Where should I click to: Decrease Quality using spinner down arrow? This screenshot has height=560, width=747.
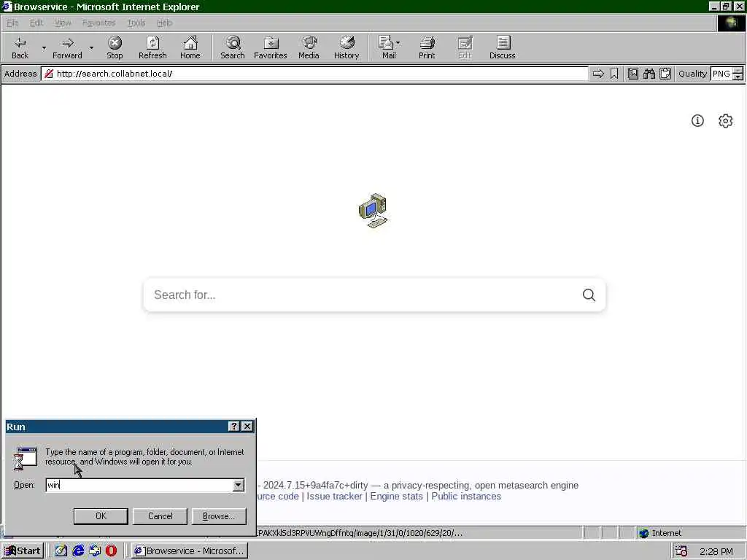pyautogui.click(x=738, y=77)
